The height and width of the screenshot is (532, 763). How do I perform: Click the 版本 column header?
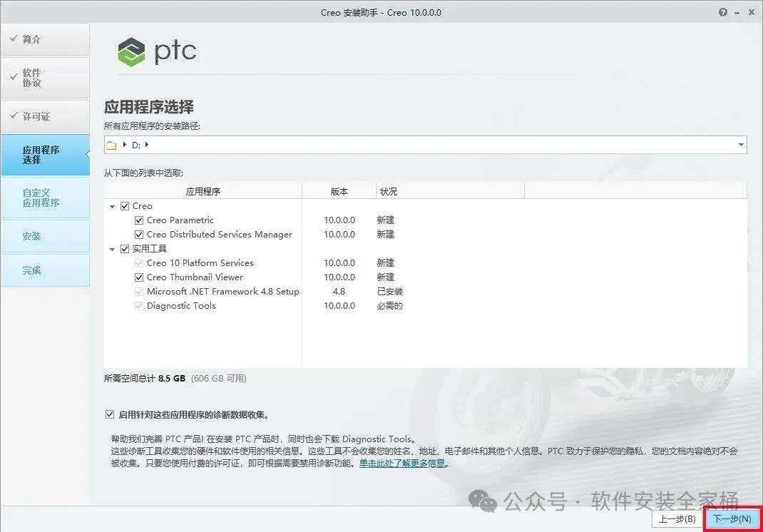coord(339,191)
